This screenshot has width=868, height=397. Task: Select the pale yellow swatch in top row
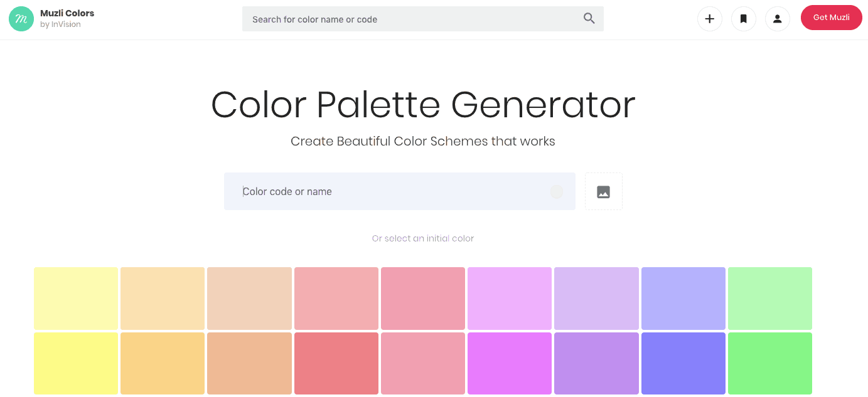coord(76,299)
